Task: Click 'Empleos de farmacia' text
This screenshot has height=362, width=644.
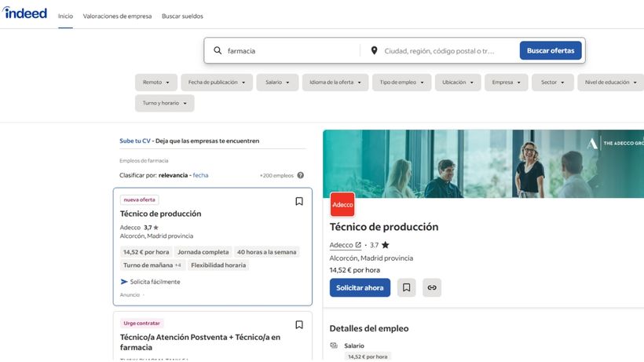Action: tap(144, 160)
